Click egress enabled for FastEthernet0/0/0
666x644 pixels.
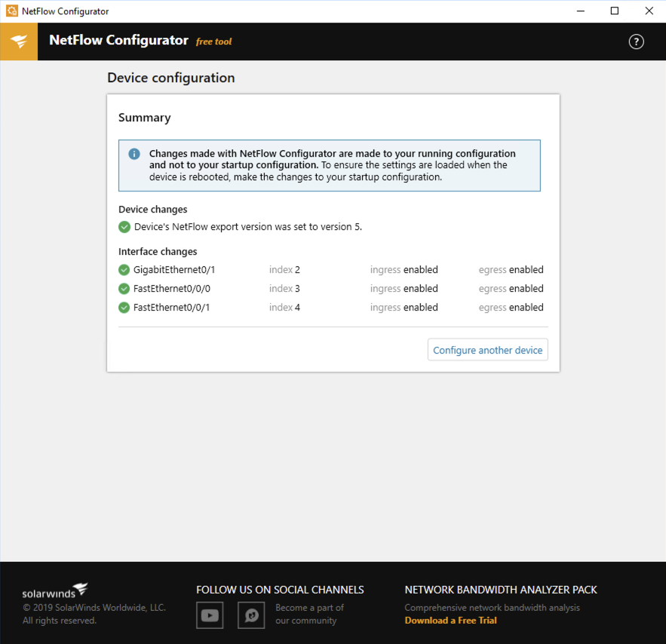[x=511, y=289]
